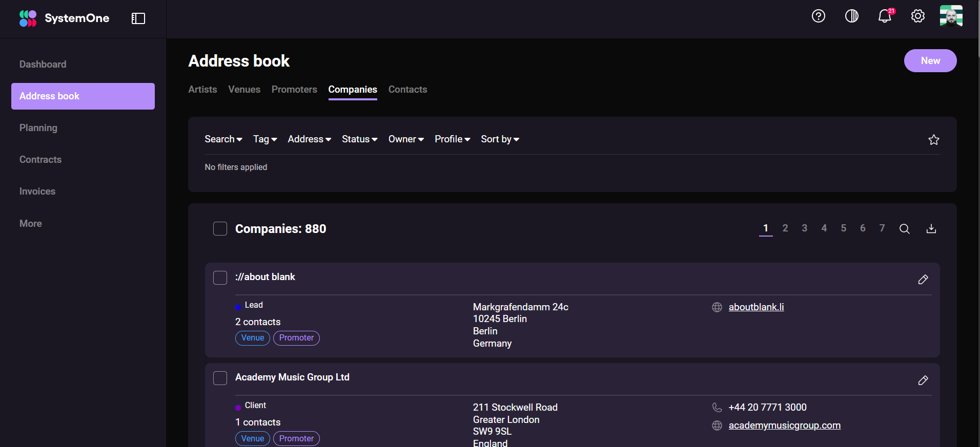The image size is (980, 447).
Task: Tick the ://about blank checkbox
Action: point(220,278)
